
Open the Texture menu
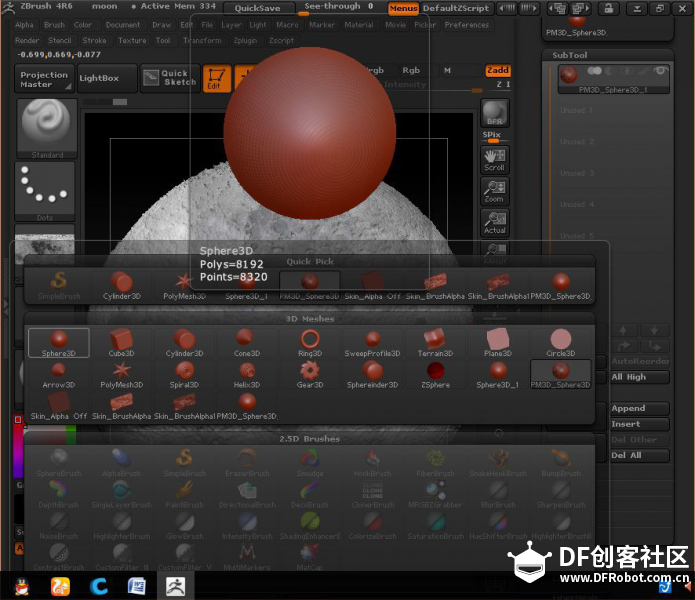[132, 41]
